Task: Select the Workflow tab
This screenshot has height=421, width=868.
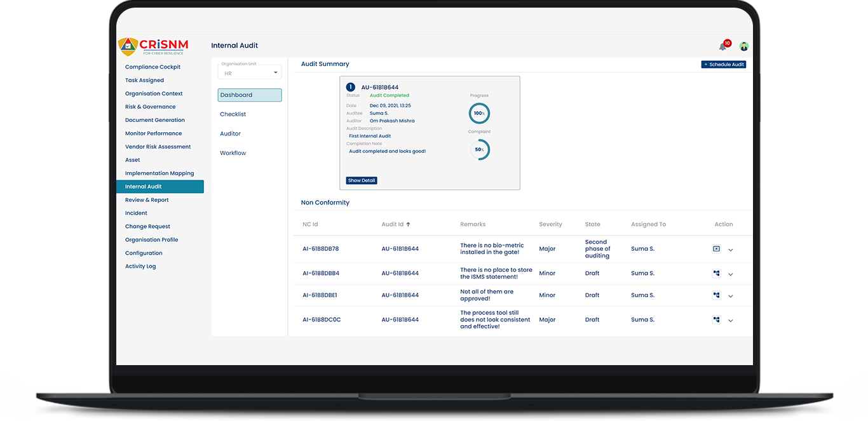Action: pyautogui.click(x=233, y=153)
